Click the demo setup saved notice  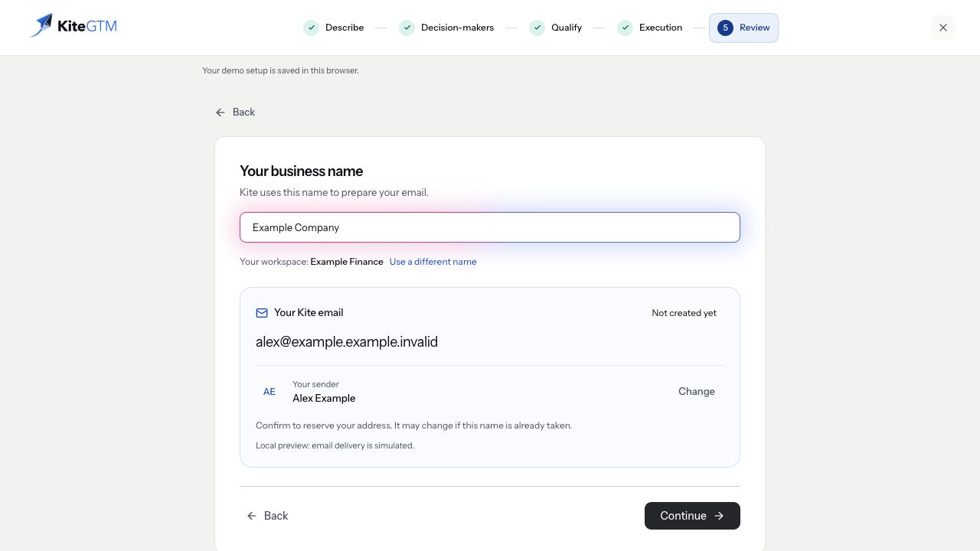click(280, 70)
